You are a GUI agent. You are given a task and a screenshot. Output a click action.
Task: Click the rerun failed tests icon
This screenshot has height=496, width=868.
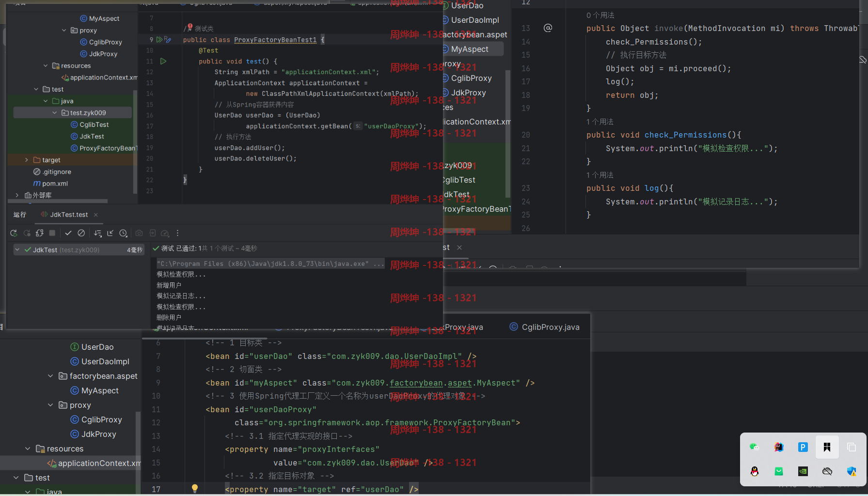click(27, 233)
